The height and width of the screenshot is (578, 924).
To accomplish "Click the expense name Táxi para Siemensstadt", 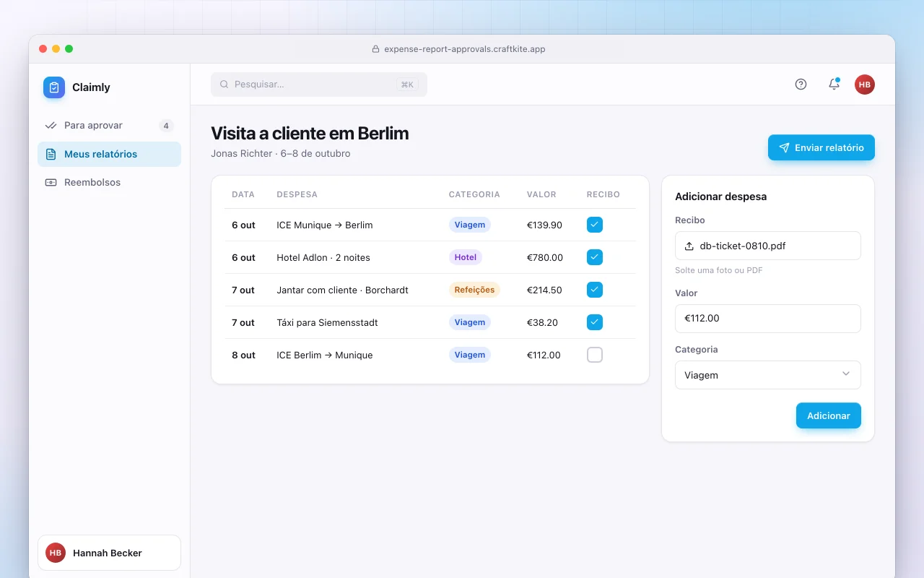I will pyautogui.click(x=327, y=322).
